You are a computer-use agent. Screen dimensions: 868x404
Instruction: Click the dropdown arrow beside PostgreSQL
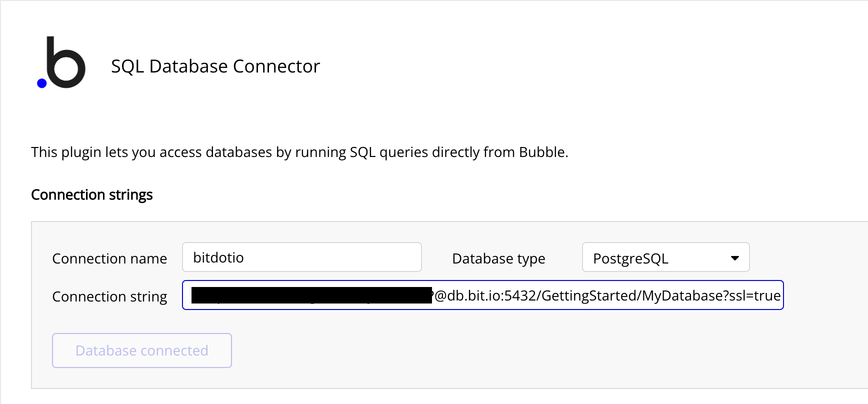(x=734, y=258)
